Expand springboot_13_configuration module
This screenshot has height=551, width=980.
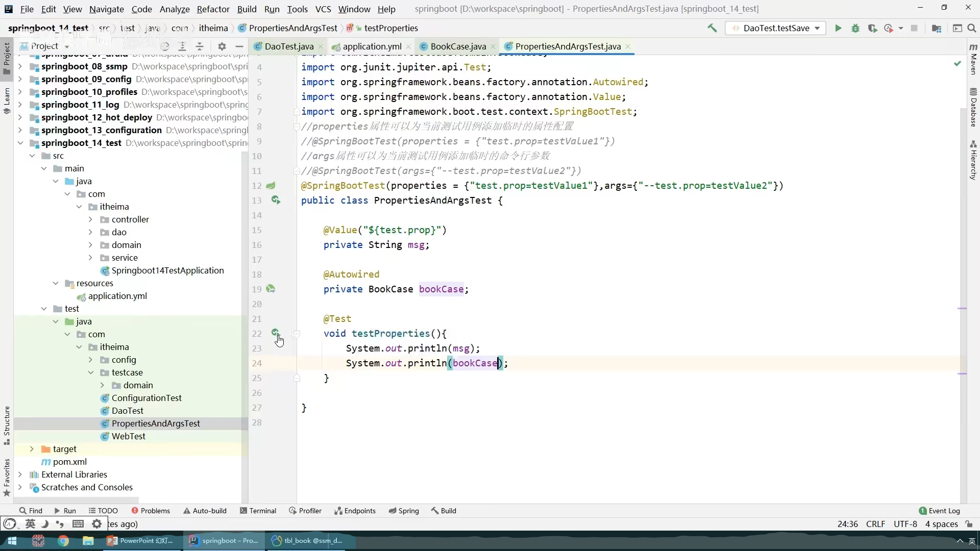coord(20,130)
